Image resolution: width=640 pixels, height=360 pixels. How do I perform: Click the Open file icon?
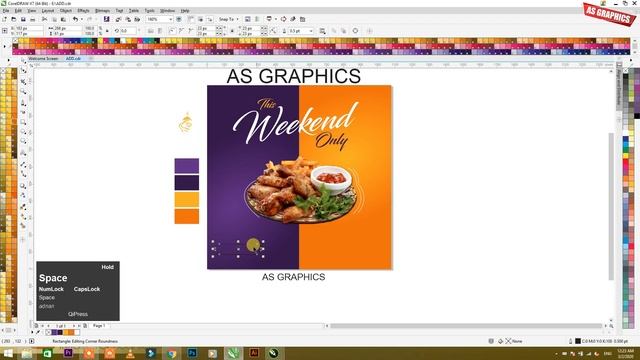(x=13, y=19)
